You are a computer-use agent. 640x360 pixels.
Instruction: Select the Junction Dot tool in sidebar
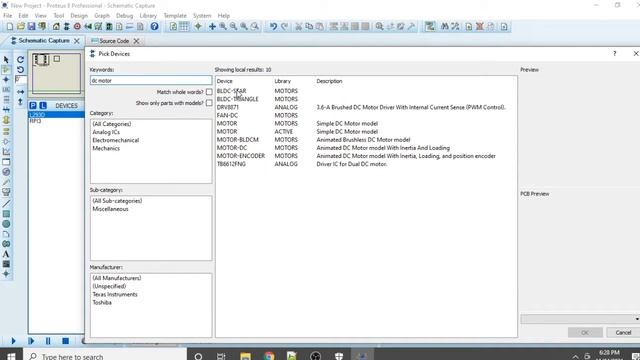click(x=6, y=80)
